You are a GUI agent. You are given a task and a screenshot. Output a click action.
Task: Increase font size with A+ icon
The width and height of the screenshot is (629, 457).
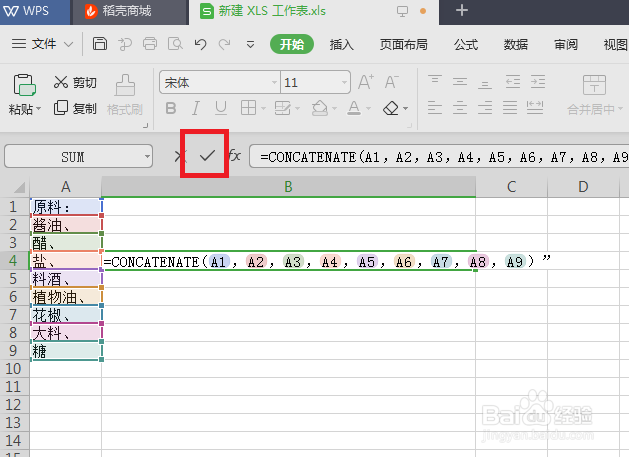tap(366, 82)
